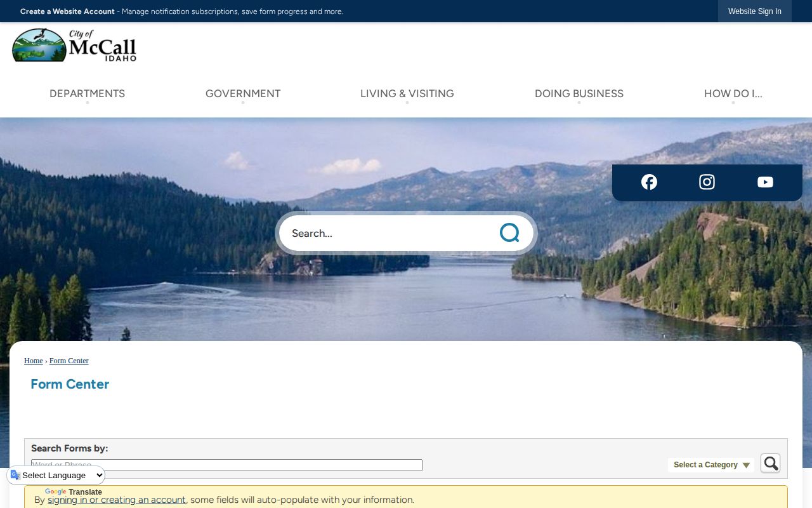The image size is (812, 508).
Task: Click signing in or creating an account link
Action: click(117, 500)
